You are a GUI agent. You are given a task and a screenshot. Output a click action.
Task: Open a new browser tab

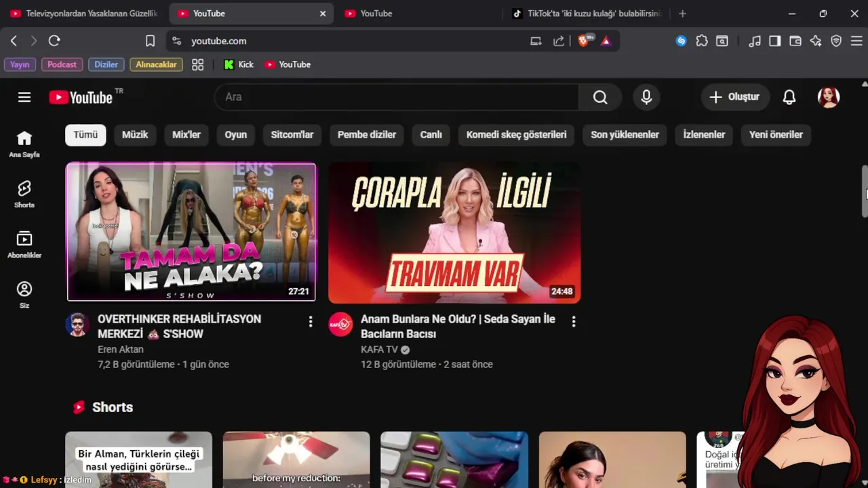tap(683, 14)
